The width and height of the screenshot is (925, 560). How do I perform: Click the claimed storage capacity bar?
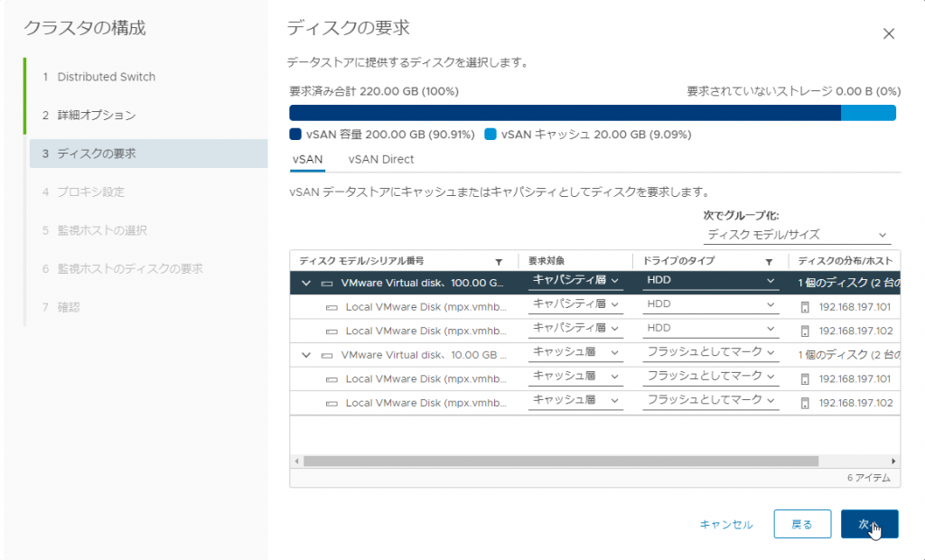coord(593,113)
